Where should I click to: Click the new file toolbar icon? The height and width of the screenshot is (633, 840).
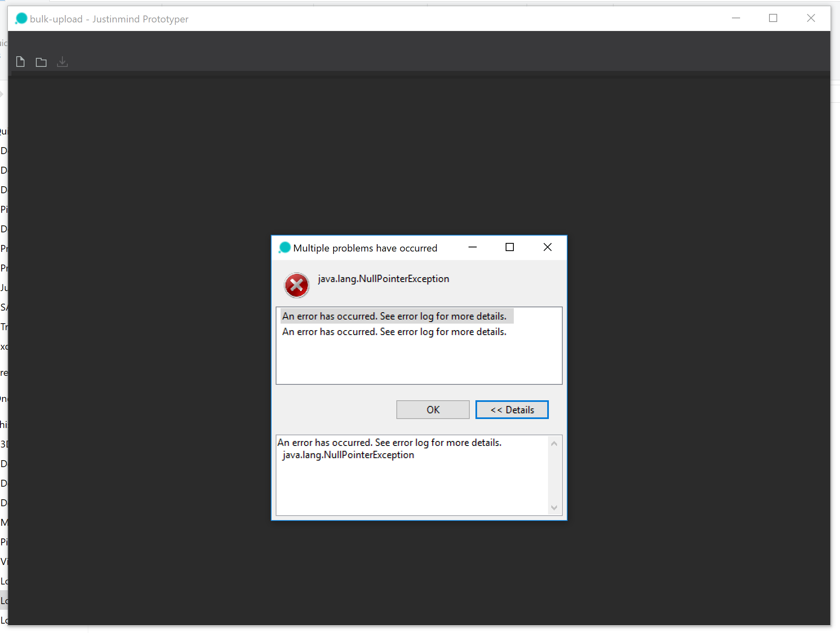tap(20, 62)
